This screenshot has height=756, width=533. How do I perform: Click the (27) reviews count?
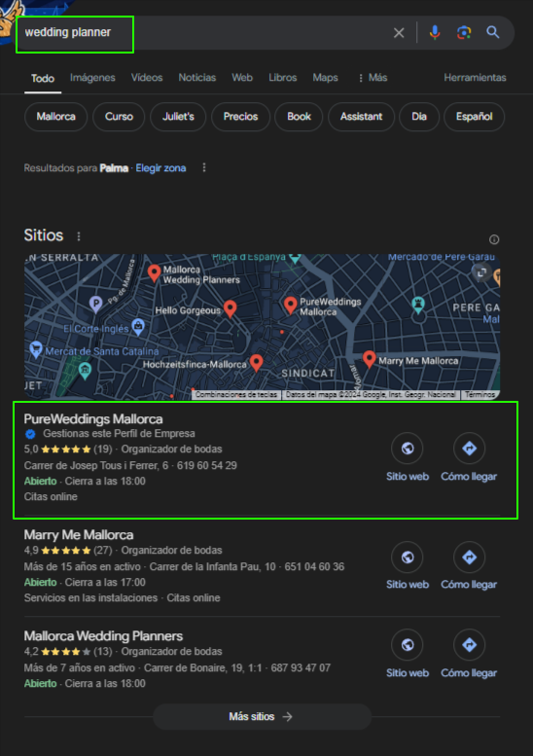pos(103,550)
